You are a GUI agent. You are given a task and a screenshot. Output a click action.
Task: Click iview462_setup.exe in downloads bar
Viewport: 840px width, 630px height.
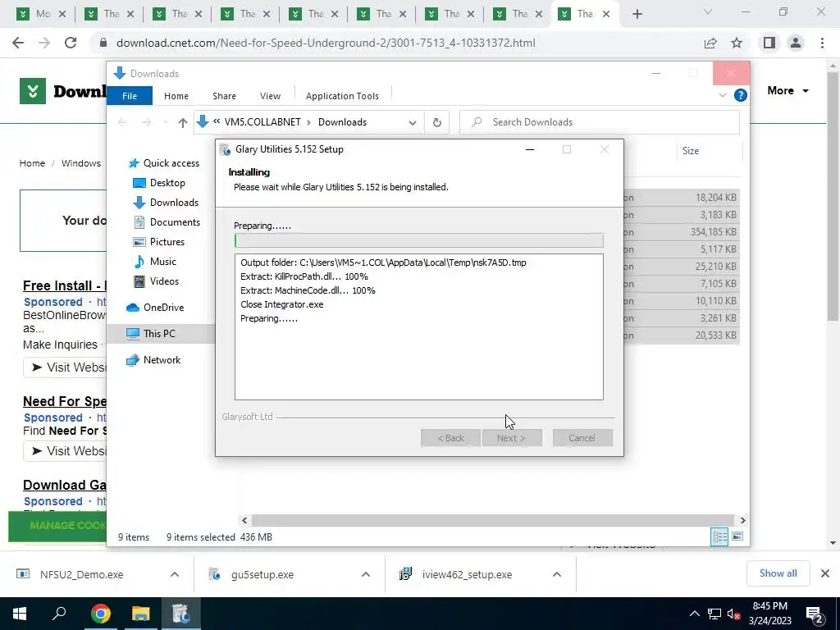467,574
